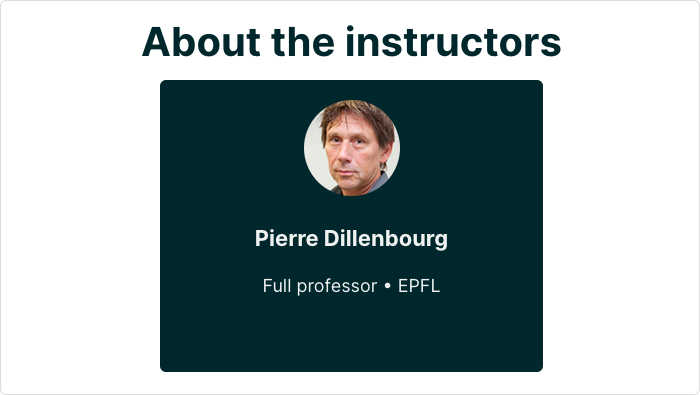Click the card space between the photo and the name

click(x=351, y=212)
